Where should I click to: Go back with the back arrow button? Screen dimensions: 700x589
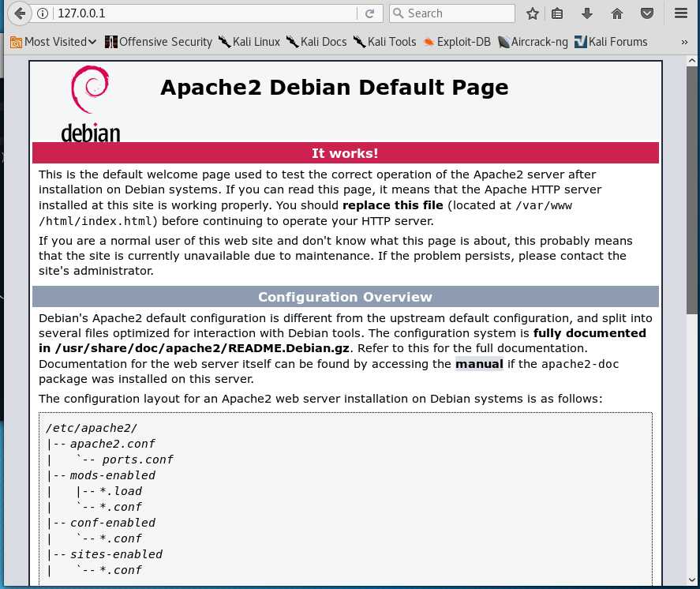pyautogui.click(x=19, y=13)
